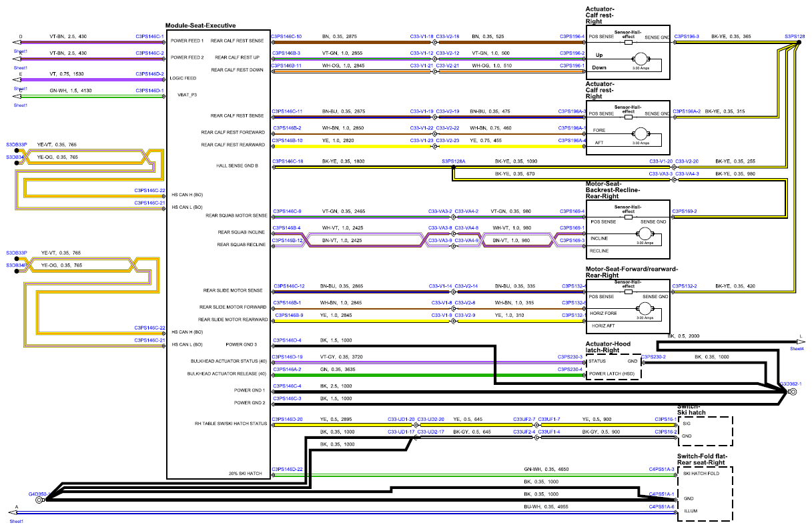Select connector label C3PS169-2
The image size is (812, 529).
click(x=685, y=211)
